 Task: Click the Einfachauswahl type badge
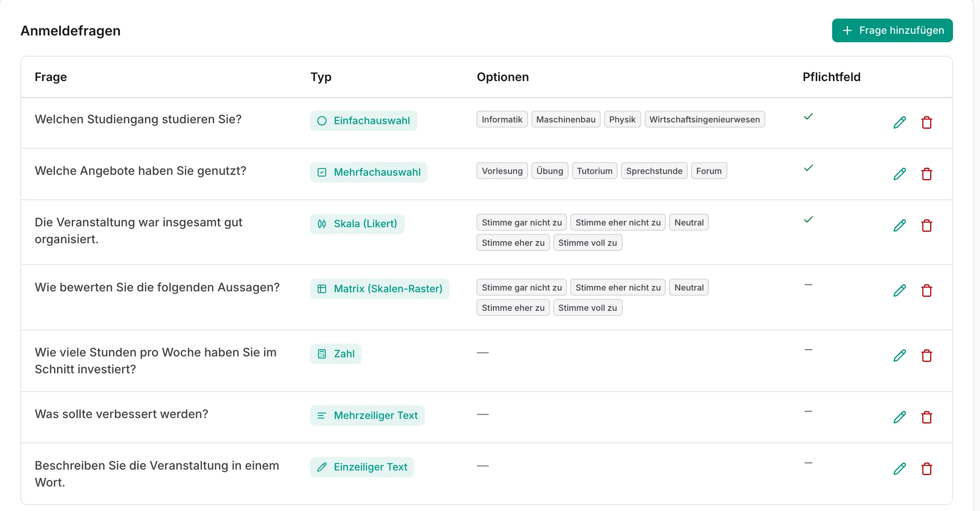click(x=363, y=121)
